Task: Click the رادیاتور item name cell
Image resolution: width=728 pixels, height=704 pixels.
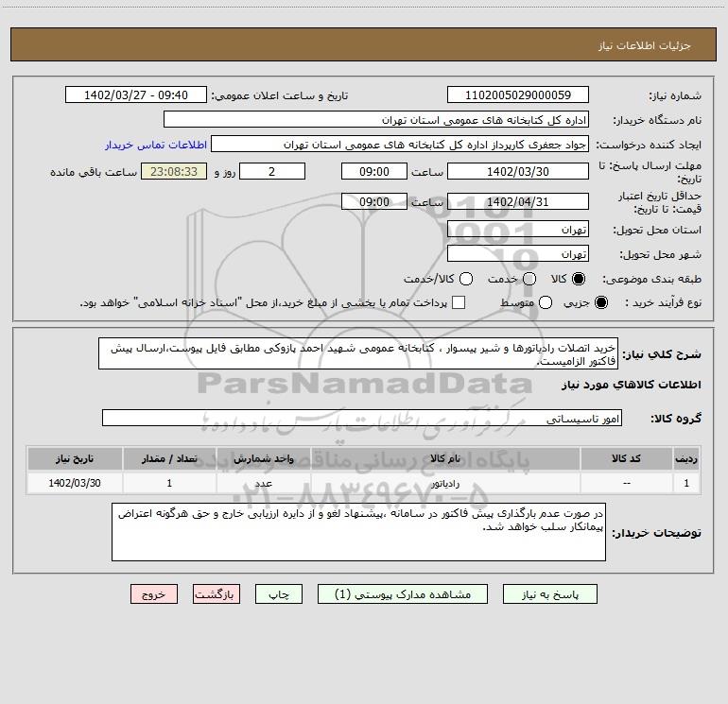Action: pos(444,483)
